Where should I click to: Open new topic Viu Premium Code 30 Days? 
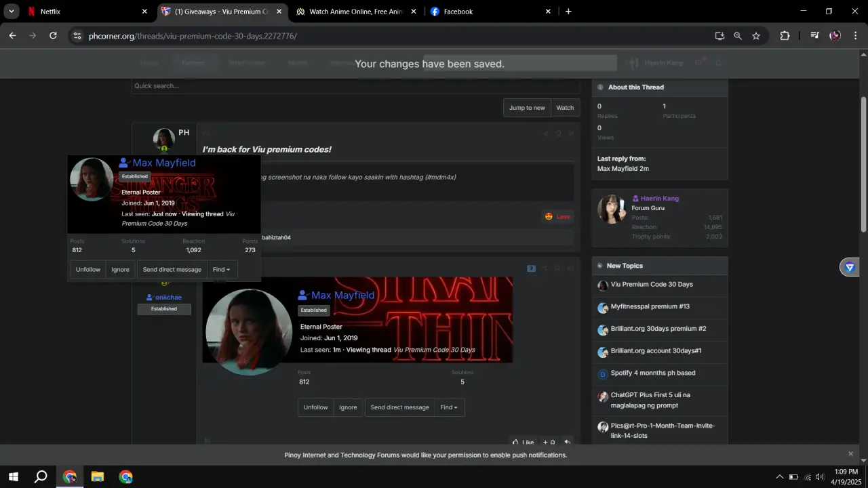652,285
